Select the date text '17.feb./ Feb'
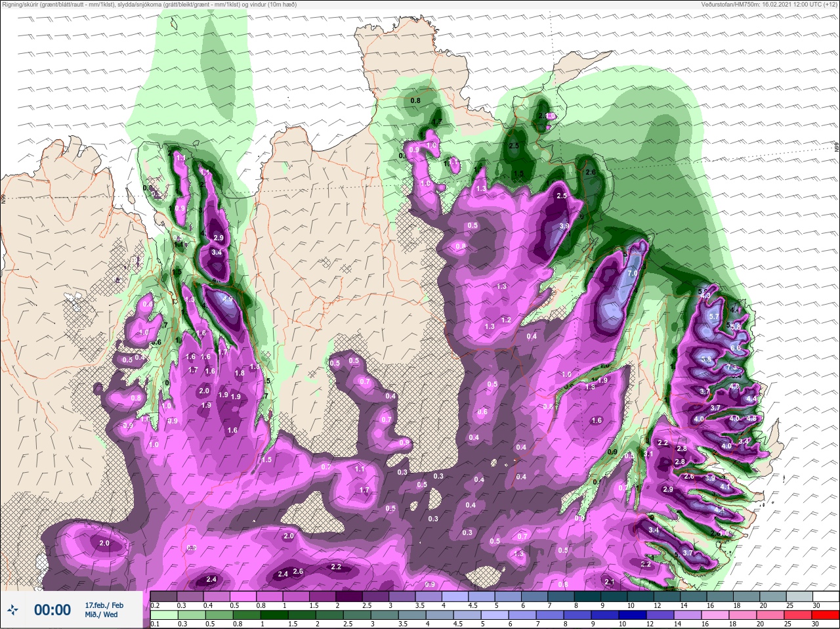 [104, 605]
